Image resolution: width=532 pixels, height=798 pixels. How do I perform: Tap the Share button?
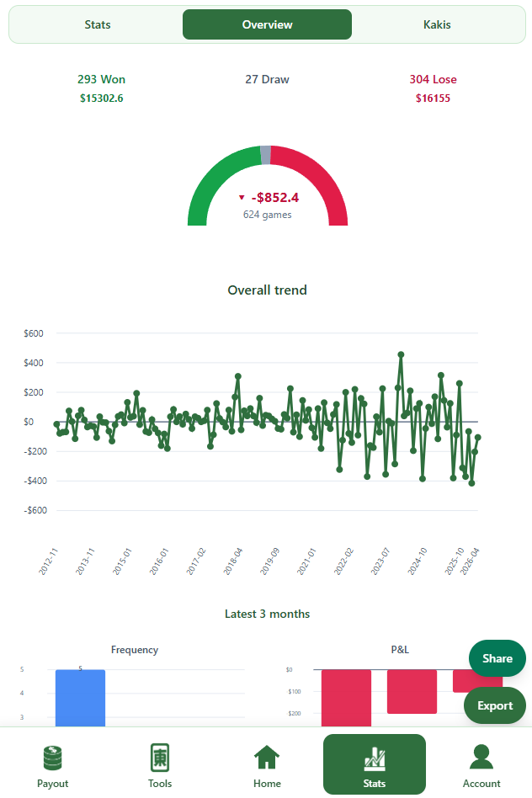[497, 658]
